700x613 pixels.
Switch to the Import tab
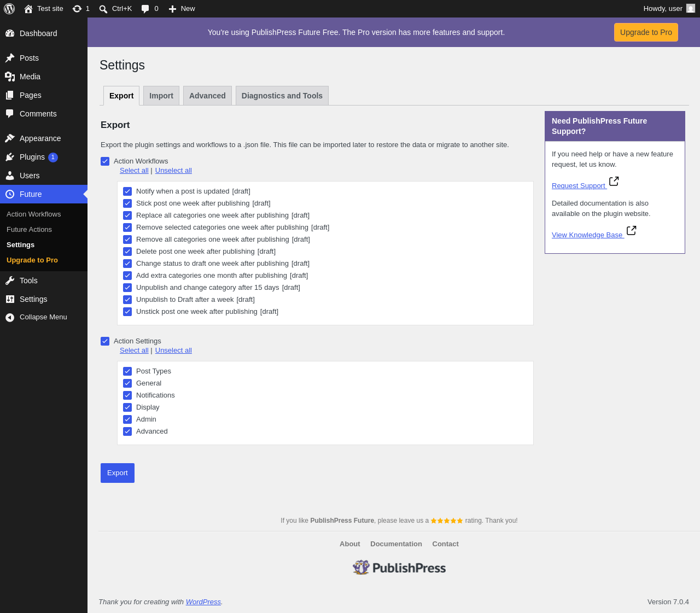(161, 96)
